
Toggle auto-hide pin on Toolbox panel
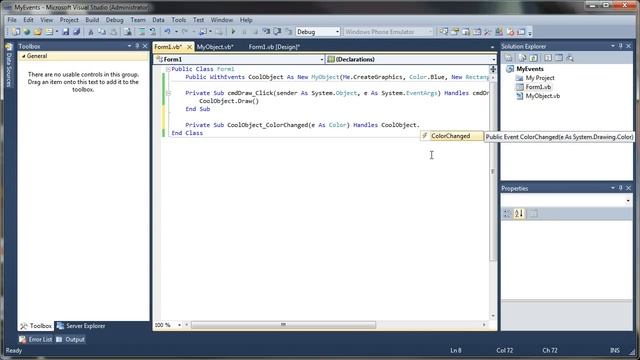(137, 46)
